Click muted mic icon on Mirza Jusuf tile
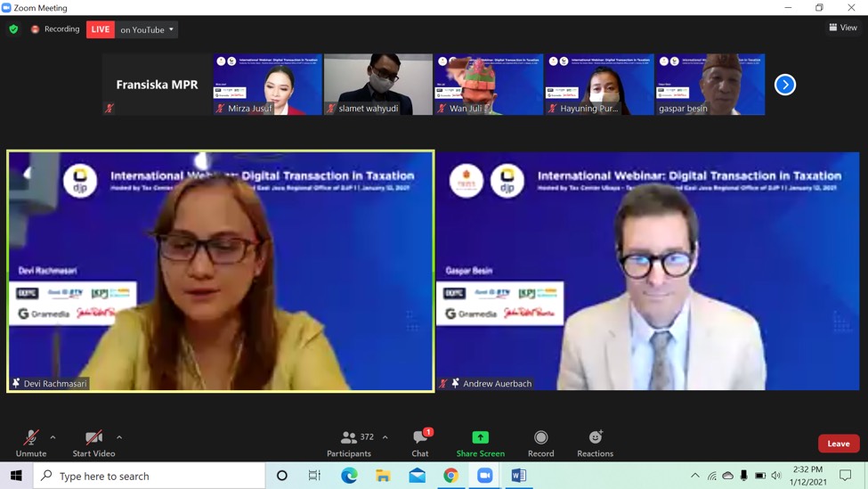Image resolution: width=868 pixels, height=489 pixels. 220,108
